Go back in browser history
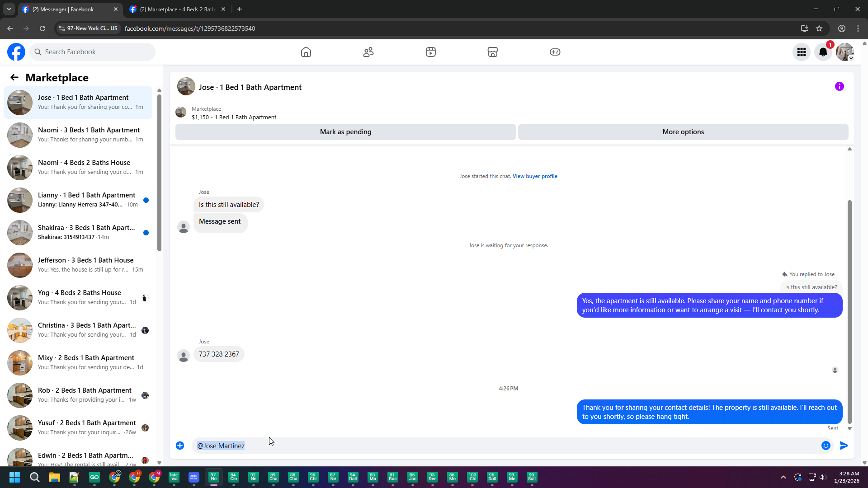The height and width of the screenshot is (488, 868). point(10,28)
